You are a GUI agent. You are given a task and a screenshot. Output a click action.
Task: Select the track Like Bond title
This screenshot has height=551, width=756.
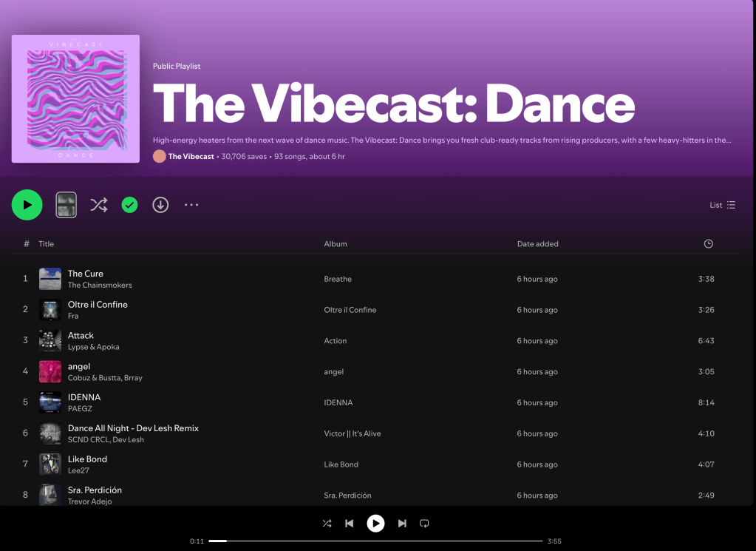pyautogui.click(x=87, y=459)
